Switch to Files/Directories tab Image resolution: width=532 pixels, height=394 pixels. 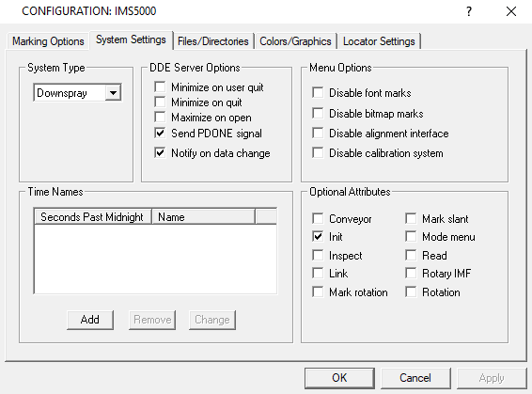[213, 41]
